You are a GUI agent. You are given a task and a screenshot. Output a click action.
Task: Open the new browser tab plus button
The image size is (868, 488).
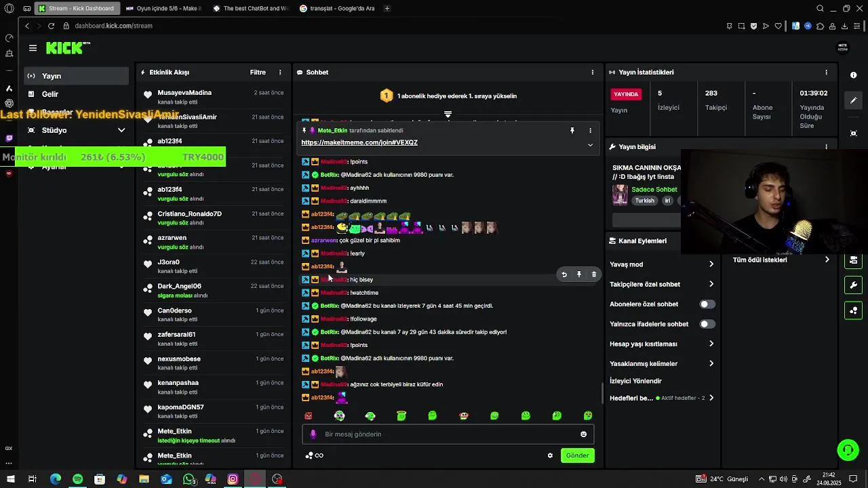387,9
